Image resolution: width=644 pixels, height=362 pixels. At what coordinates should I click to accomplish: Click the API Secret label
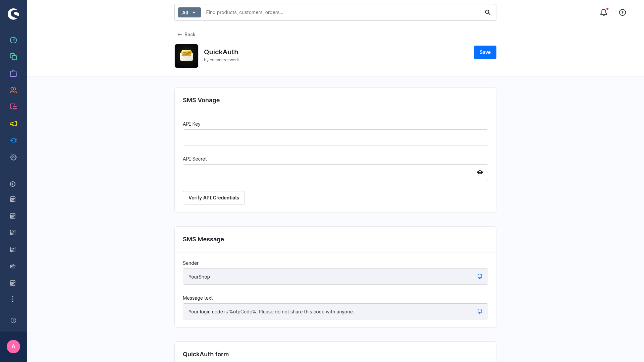[195, 159]
